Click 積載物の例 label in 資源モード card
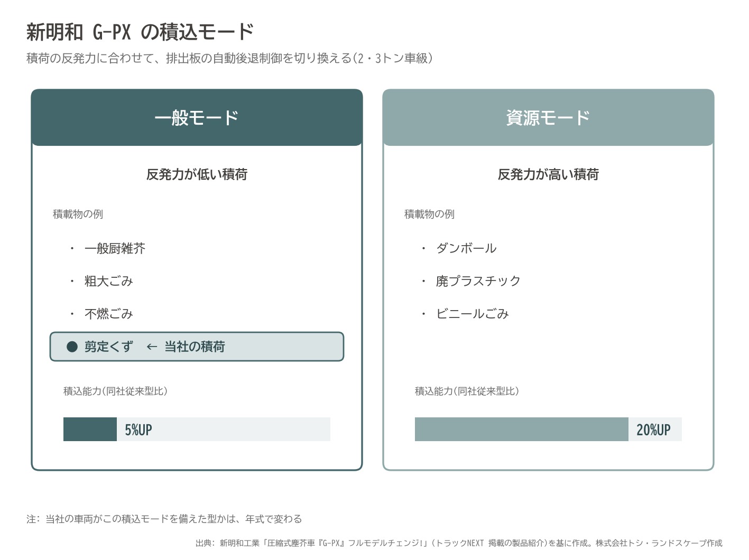Viewport: 749px width, 560px height. coord(429,214)
